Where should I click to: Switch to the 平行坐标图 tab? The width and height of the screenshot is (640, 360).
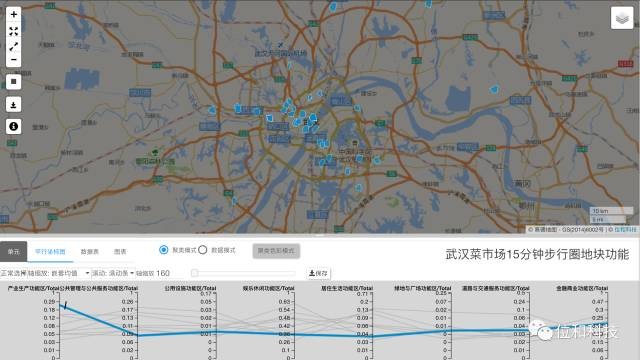[50, 251]
